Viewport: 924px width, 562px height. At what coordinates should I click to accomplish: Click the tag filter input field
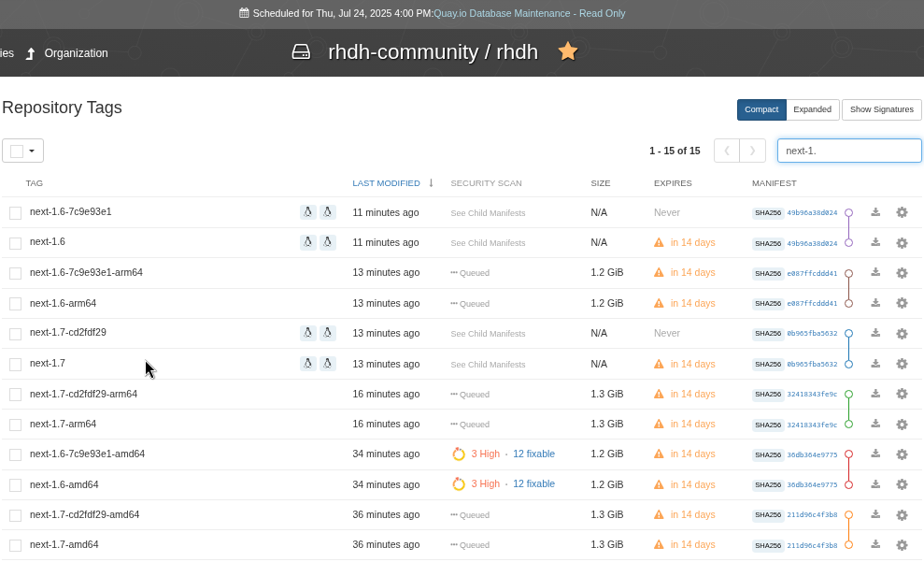click(849, 151)
